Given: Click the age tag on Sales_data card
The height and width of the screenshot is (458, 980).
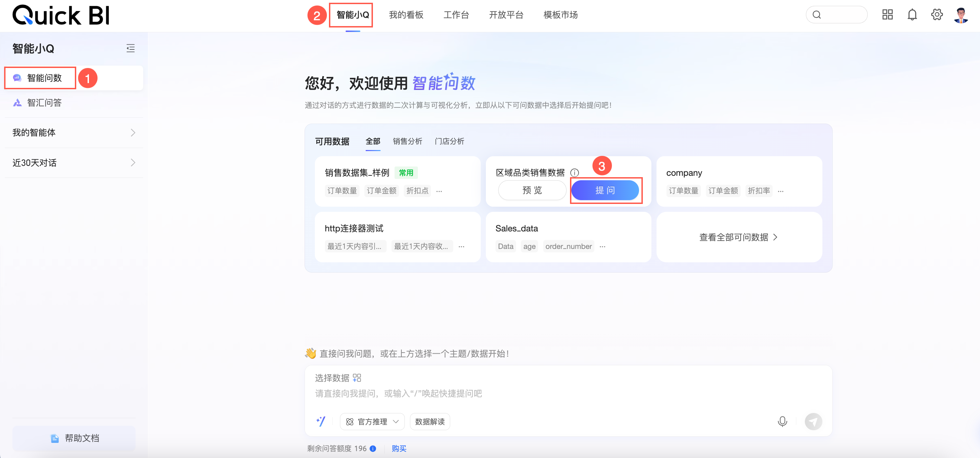Looking at the screenshot, I should (529, 246).
